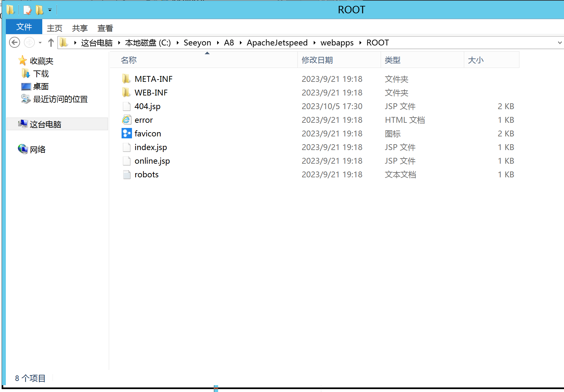Select the error HTML document icon
The image size is (564, 392).
point(126,120)
